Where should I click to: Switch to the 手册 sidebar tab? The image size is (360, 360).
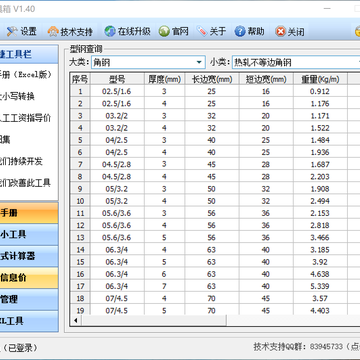29,213
